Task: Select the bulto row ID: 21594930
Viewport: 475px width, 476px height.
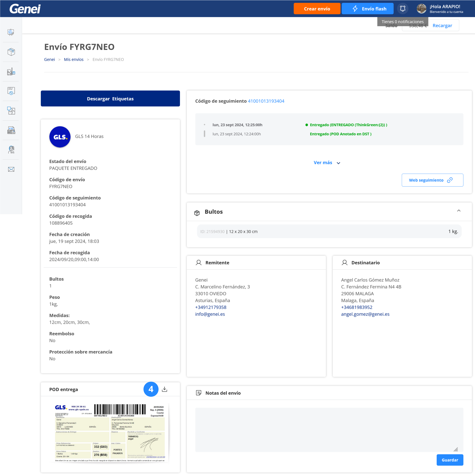Action: pyautogui.click(x=329, y=231)
